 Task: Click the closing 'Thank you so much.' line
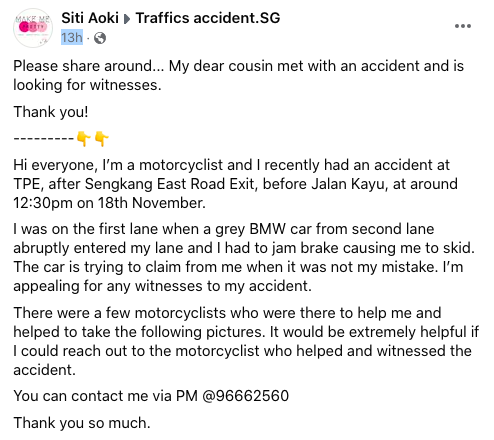tap(82, 423)
